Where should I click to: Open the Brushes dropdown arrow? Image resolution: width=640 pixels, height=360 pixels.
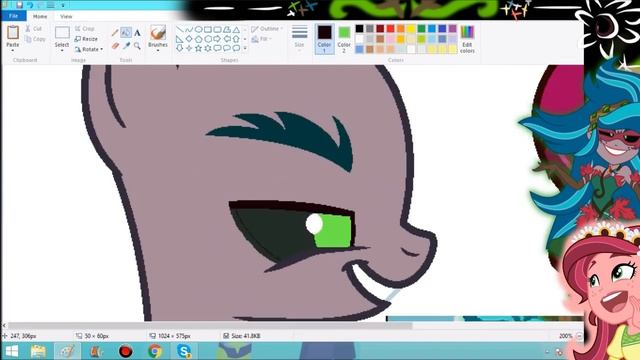click(x=158, y=51)
